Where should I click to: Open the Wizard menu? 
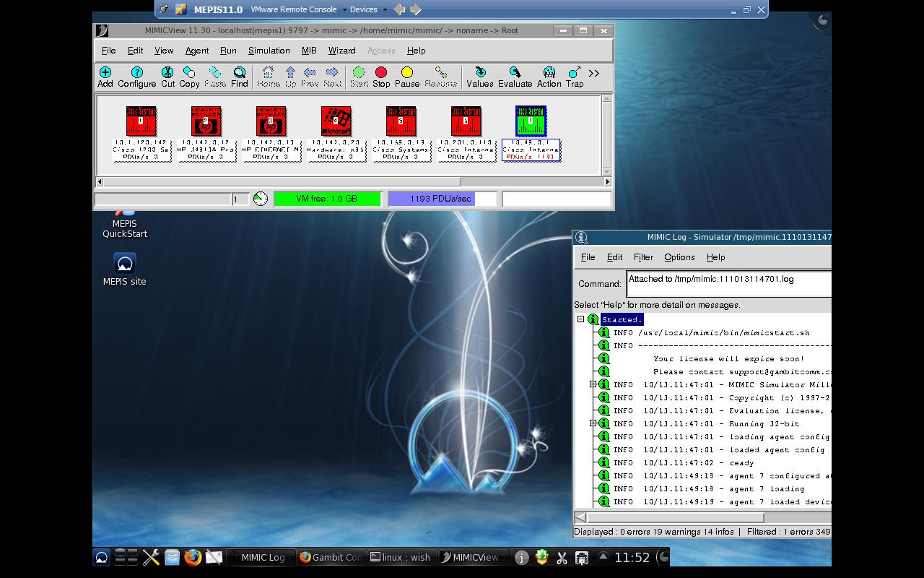[x=341, y=51]
